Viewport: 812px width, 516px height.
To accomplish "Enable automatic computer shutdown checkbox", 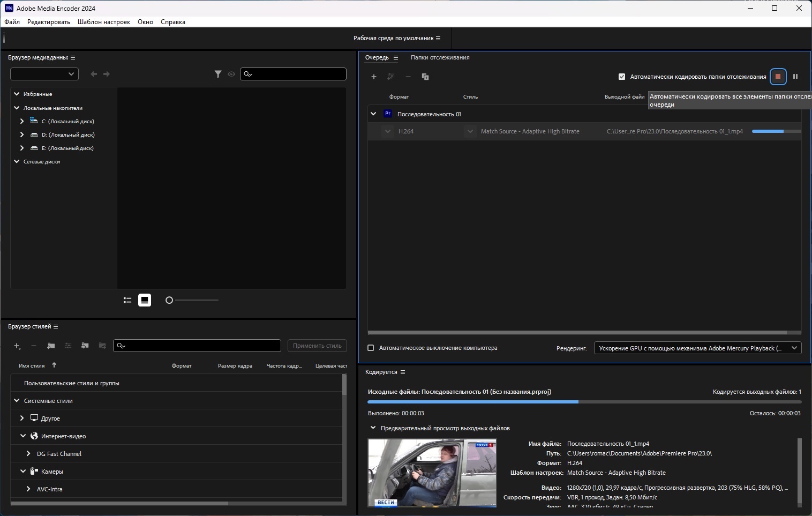I will 371,348.
